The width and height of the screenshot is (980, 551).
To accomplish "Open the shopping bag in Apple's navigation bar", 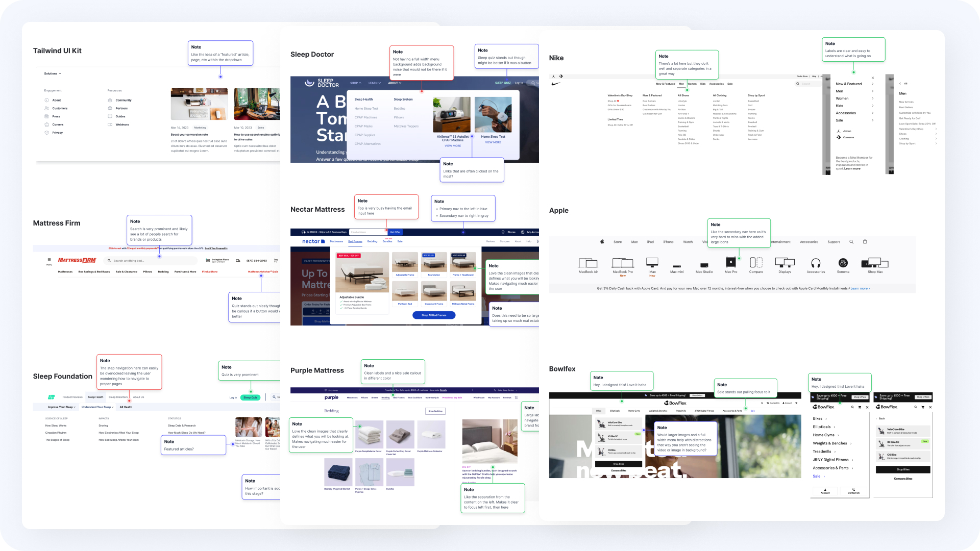I will point(865,242).
